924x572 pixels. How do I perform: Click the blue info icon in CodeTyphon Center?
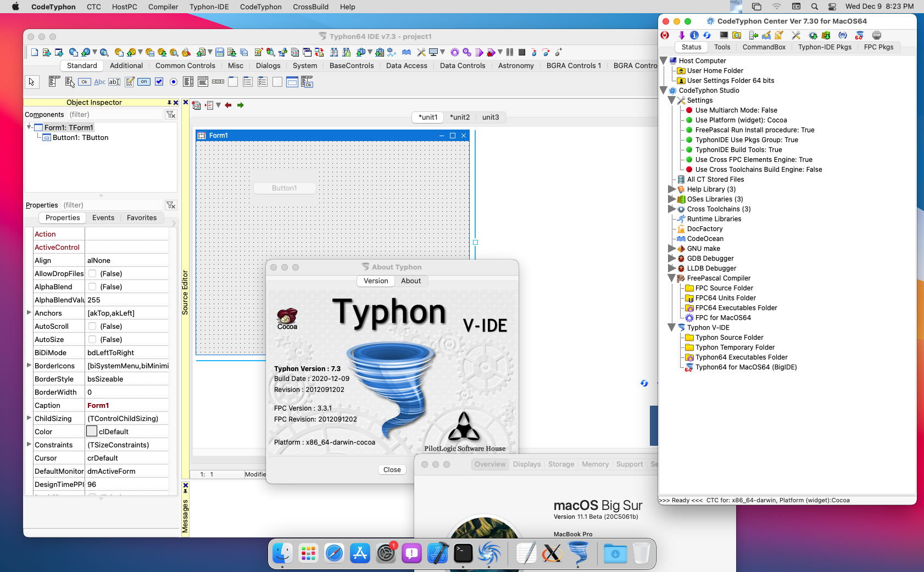point(694,35)
